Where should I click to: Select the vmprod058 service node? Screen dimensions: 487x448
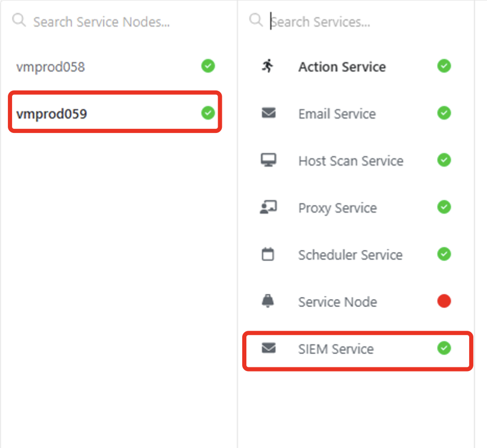pyautogui.click(x=51, y=67)
